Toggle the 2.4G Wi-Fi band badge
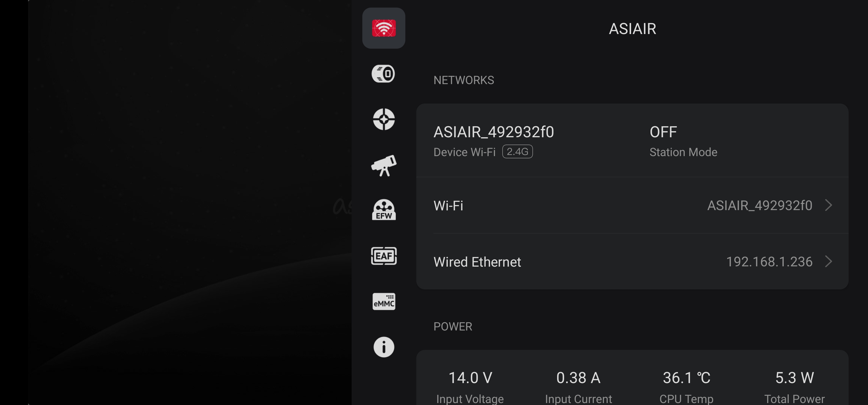The width and height of the screenshot is (868, 405). pyautogui.click(x=517, y=151)
